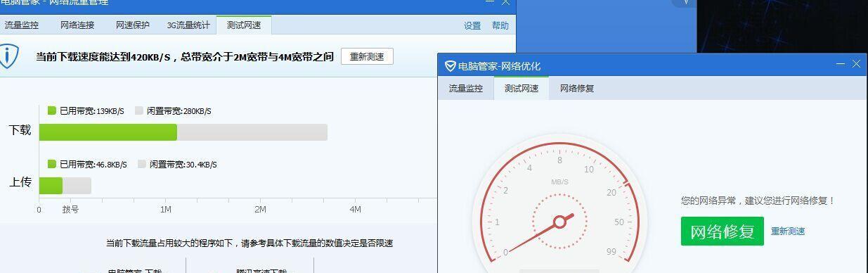868x273 pixels.
Task: Click the MB/S unit label on gauge
Action: [x=560, y=182]
